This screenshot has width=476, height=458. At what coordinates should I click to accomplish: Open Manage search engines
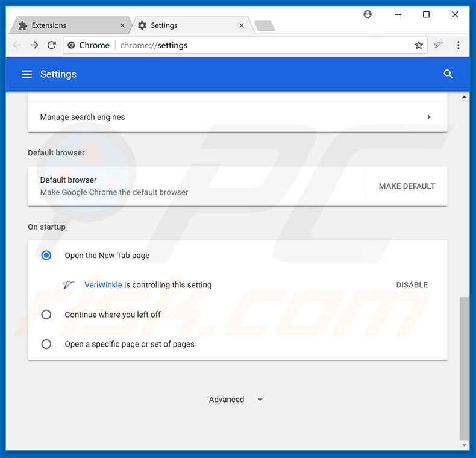237,117
